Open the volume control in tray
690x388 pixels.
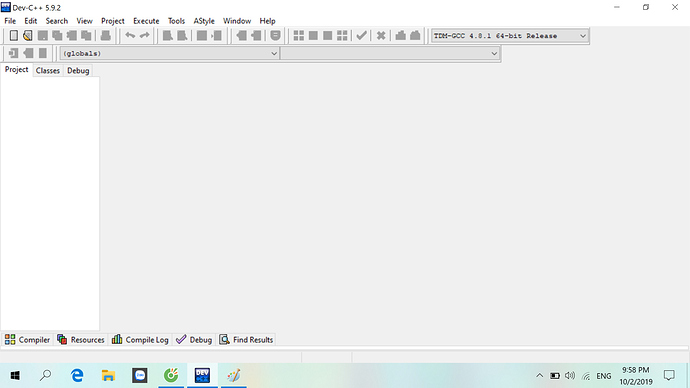[x=570, y=376]
